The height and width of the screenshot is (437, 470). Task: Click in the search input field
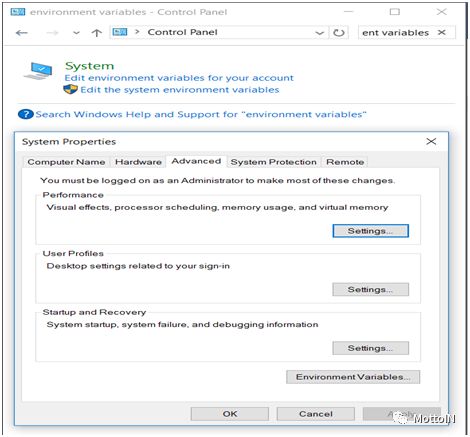[x=398, y=33]
